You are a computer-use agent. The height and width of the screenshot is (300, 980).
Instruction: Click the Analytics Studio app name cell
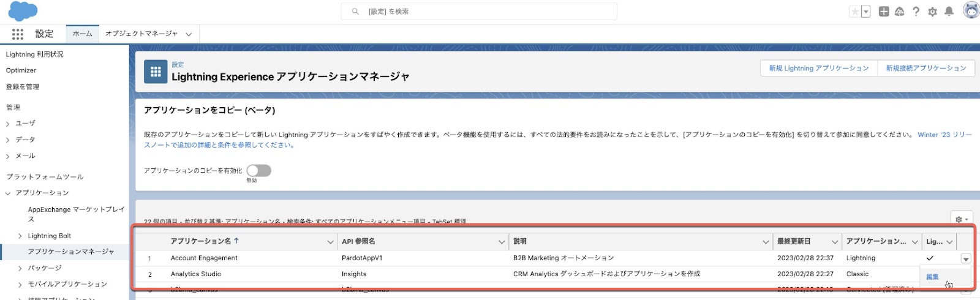pyautogui.click(x=195, y=274)
